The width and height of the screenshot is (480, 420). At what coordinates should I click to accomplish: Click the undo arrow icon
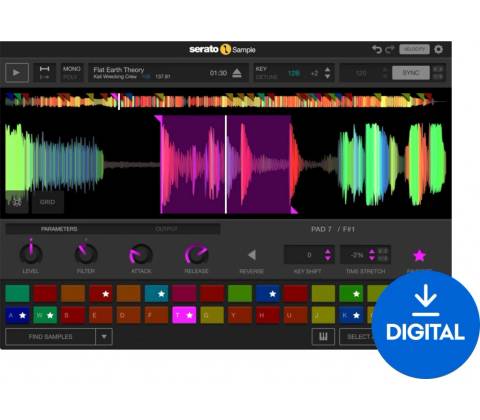(x=377, y=49)
